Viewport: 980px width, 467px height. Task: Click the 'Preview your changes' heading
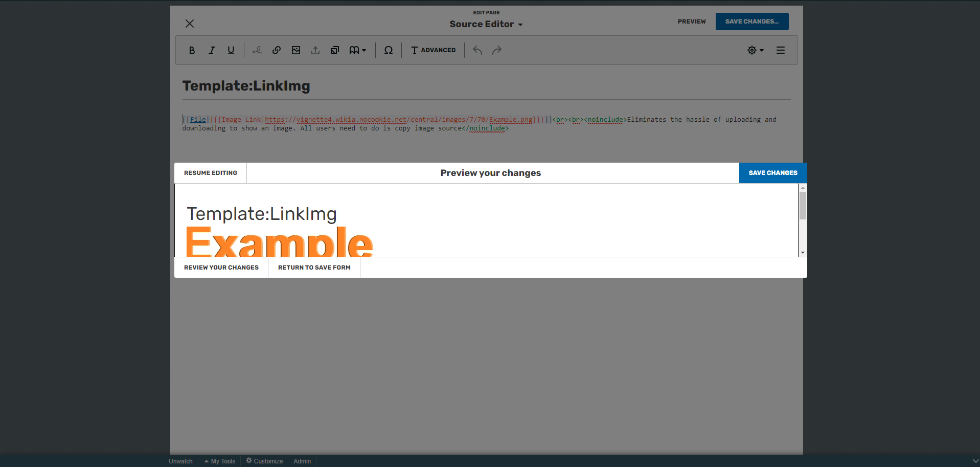coord(491,173)
